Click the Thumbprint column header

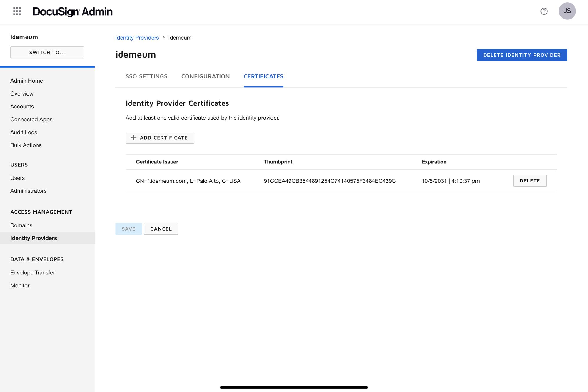point(278,162)
